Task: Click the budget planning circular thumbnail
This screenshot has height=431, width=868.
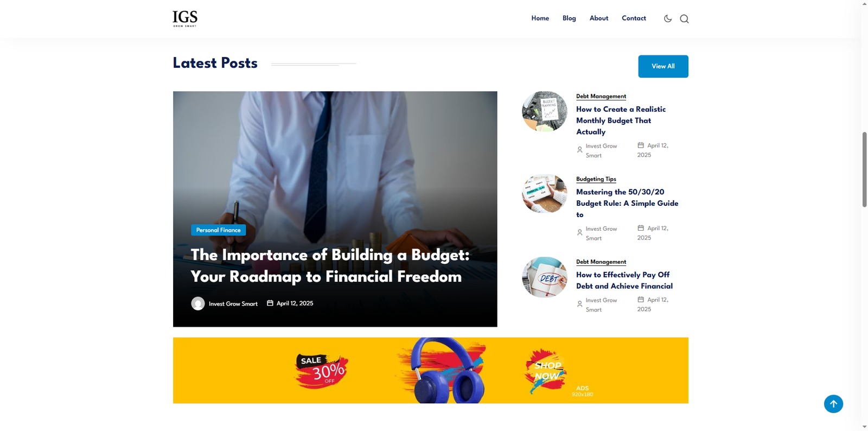Action: 545,111
